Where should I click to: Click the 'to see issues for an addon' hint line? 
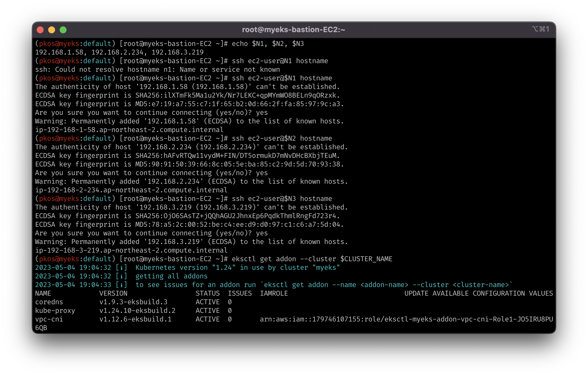point(274,285)
